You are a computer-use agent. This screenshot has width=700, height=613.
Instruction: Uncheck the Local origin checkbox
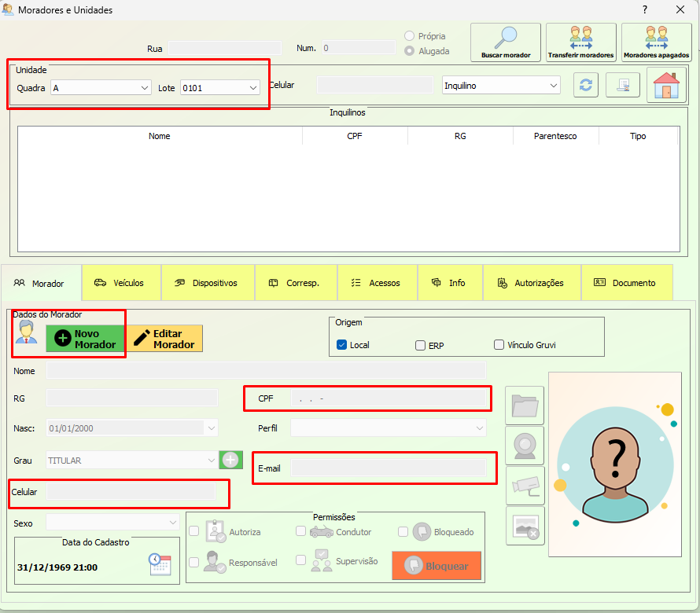tap(342, 345)
